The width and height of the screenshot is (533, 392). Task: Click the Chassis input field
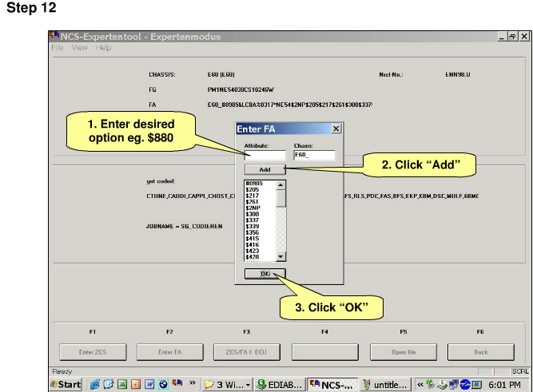pos(314,155)
